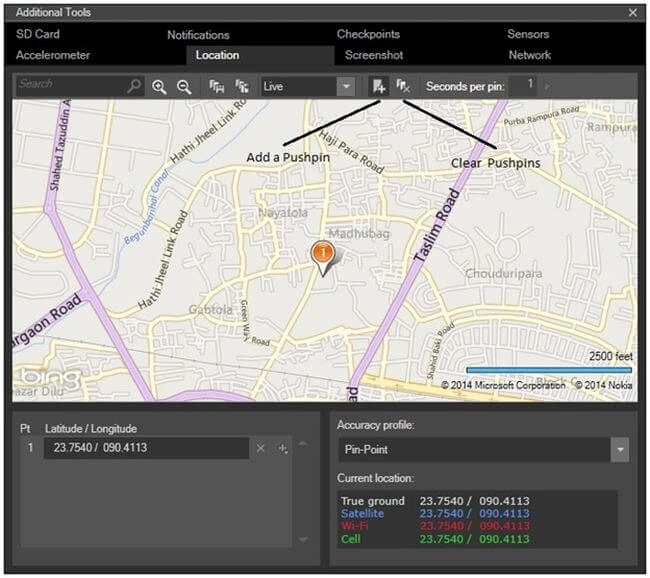Click the 2500 feet scale label

pos(611,356)
